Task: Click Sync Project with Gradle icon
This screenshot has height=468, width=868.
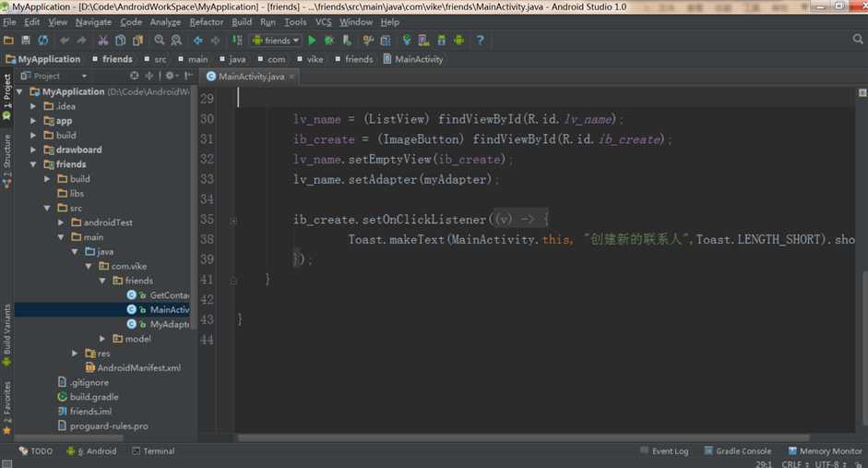Action: 407,40
